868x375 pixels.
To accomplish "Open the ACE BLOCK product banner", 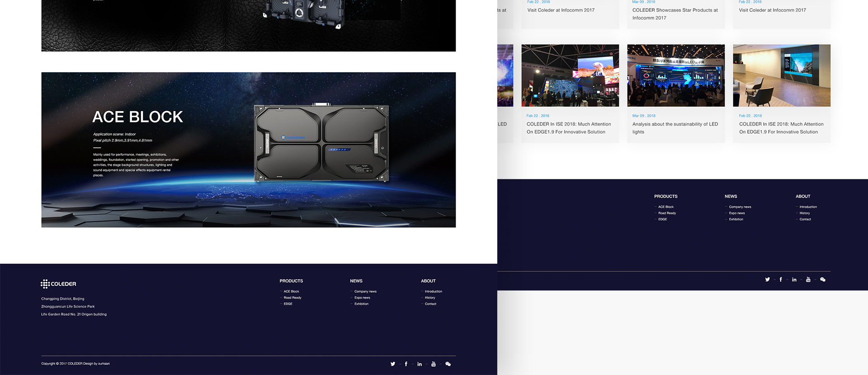I will 248,150.
